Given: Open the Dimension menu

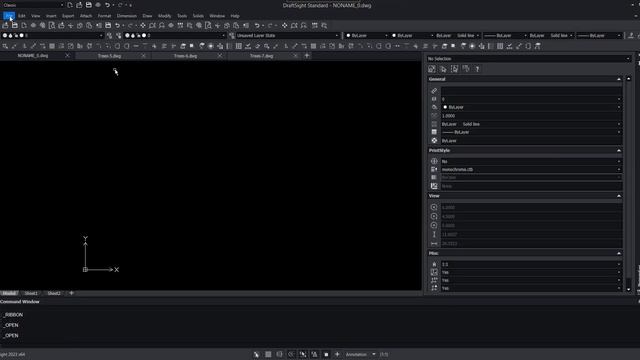Looking at the screenshot, I should coord(127,16).
